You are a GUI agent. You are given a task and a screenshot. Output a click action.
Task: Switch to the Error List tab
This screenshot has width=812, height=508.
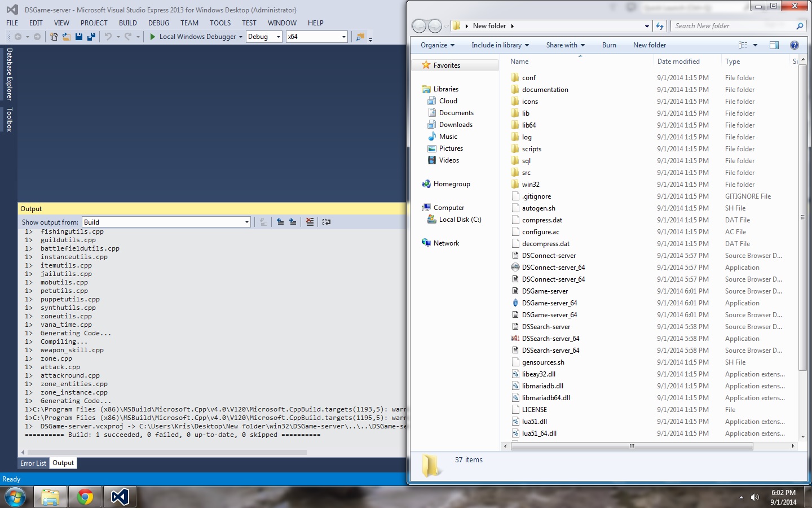(x=33, y=463)
